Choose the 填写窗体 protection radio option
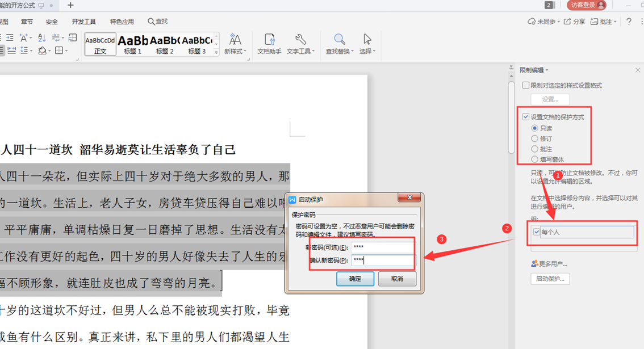644x349 pixels. [x=534, y=159]
